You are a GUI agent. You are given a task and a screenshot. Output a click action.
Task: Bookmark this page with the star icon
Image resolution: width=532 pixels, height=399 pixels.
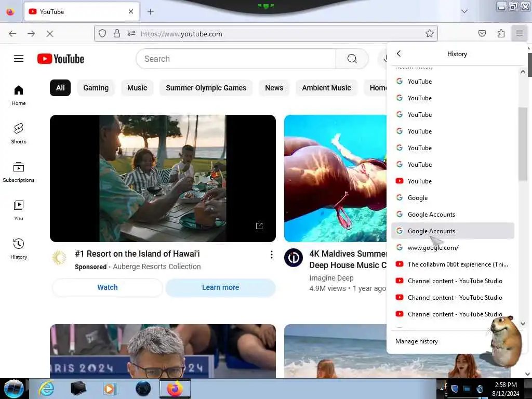[x=430, y=33]
